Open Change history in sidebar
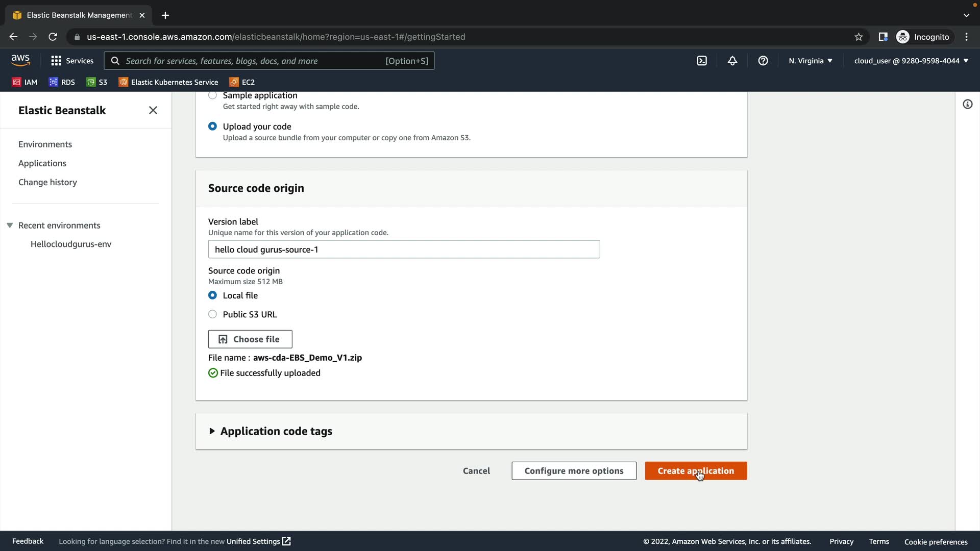Image resolution: width=980 pixels, height=551 pixels. (x=47, y=182)
